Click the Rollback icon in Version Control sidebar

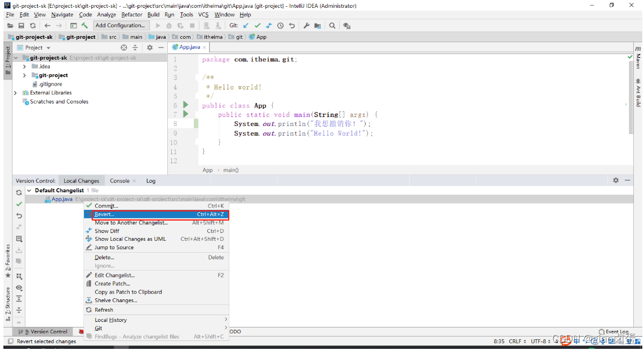[19, 216]
